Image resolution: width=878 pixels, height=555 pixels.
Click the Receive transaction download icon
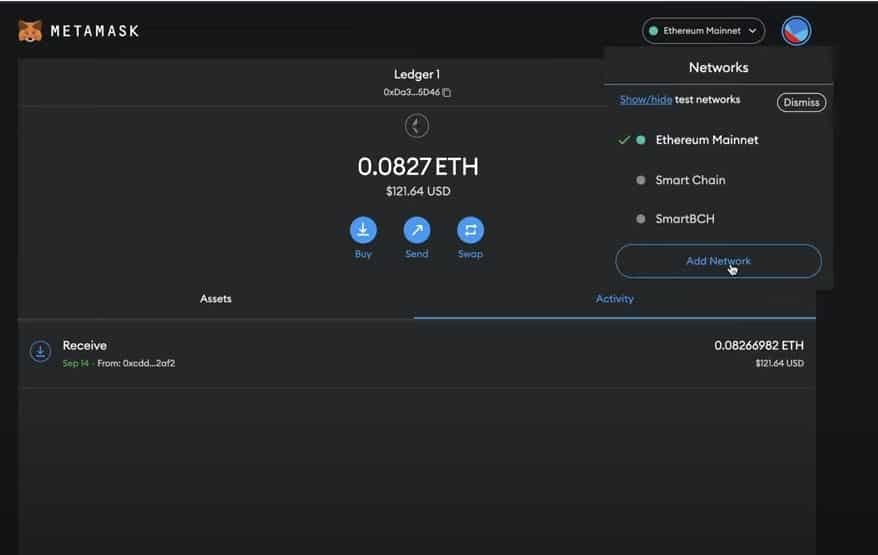[40, 352]
